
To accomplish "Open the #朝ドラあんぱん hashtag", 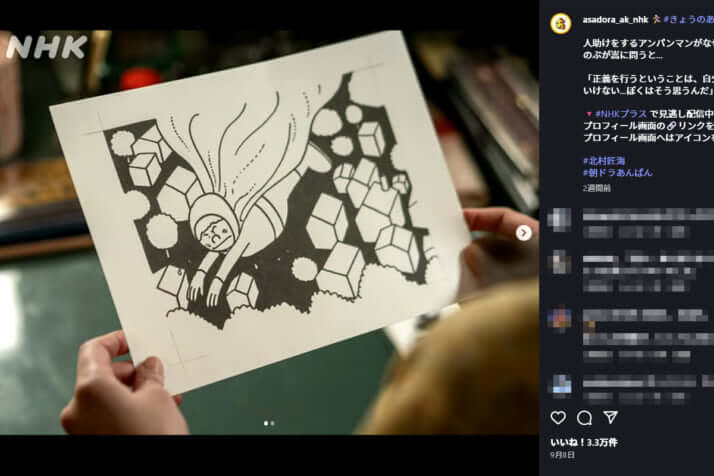I will [x=617, y=172].
